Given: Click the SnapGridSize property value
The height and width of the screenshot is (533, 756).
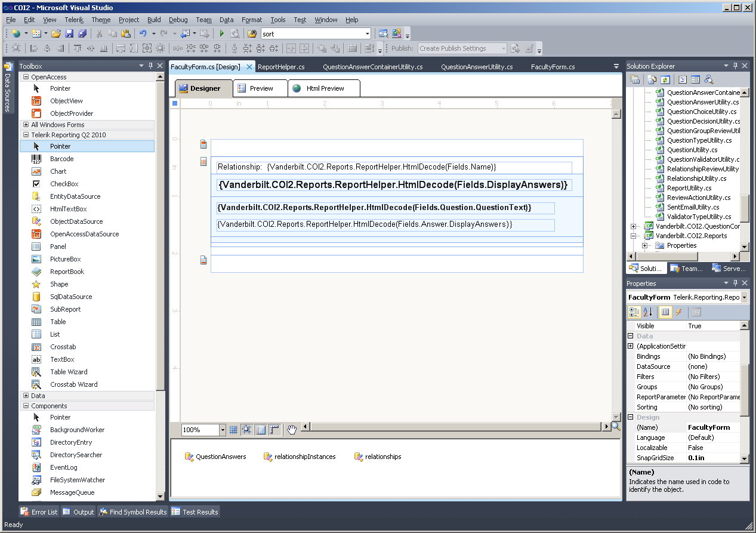Looking at the screenshot, I should pyautogui.click(x=714, y=458).
